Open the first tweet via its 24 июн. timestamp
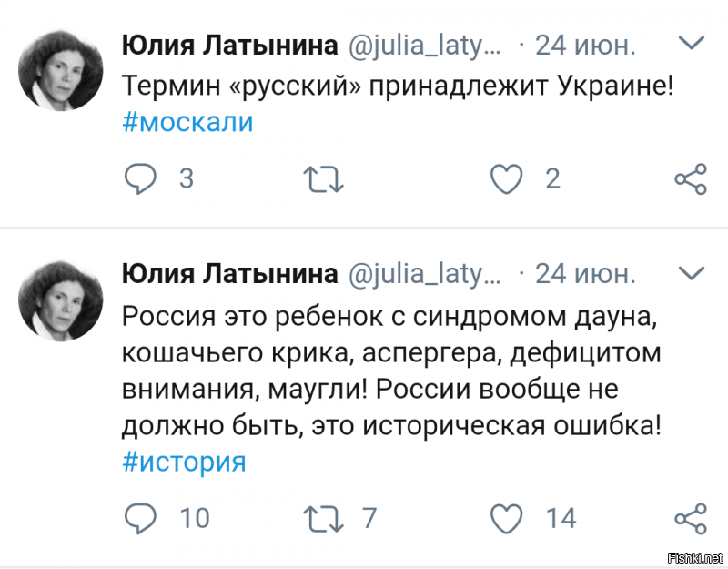This screenshot has height=569, width=728. [583, 43]
